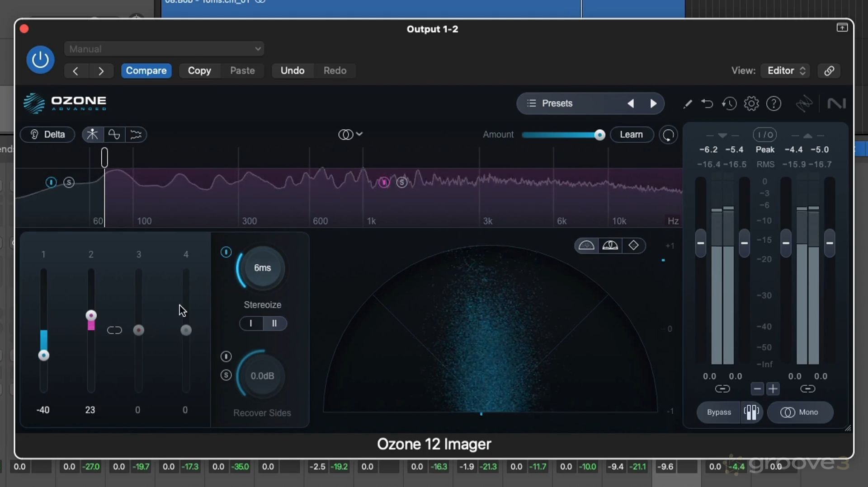
Task: Open the Manual preset dropdown
Action: (164, 49)
